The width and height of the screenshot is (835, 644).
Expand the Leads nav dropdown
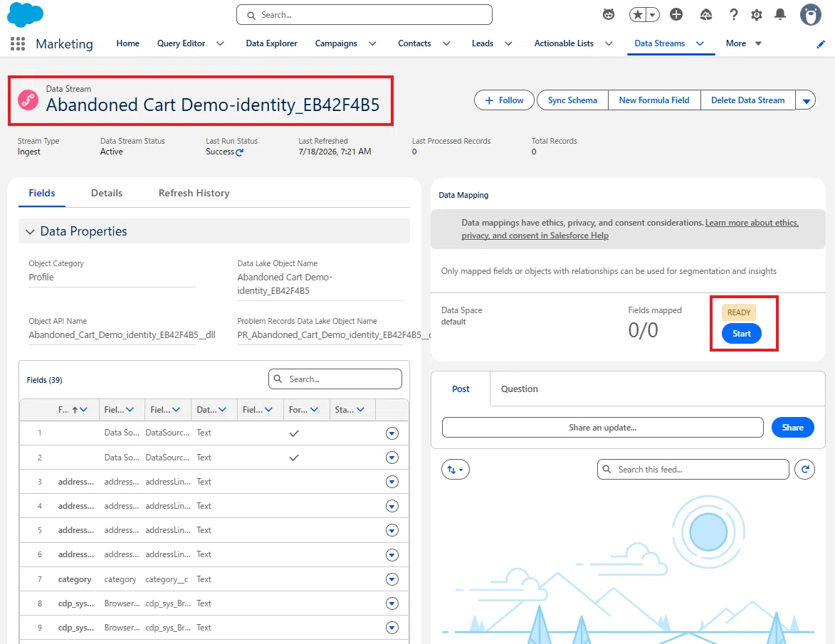508,43
